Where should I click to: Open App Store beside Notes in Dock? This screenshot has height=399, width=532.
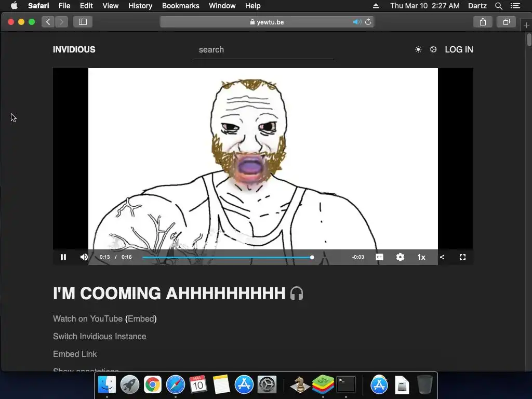point(244,385)
